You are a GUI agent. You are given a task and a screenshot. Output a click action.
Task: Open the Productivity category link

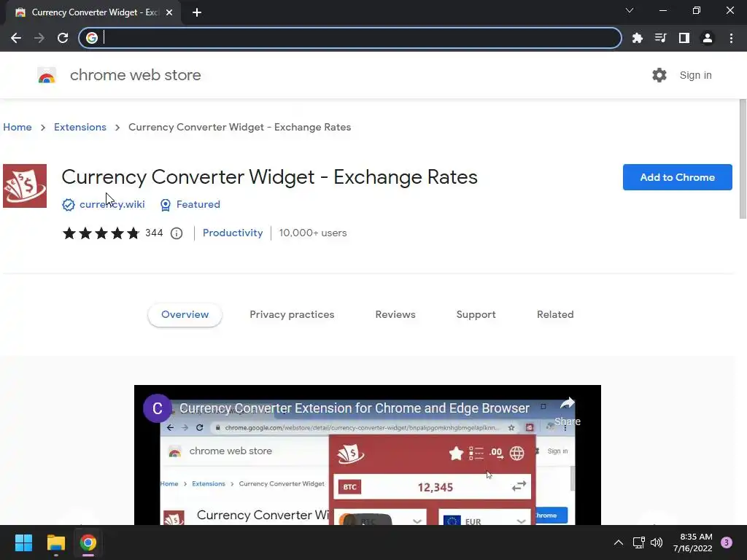point(233,233)
